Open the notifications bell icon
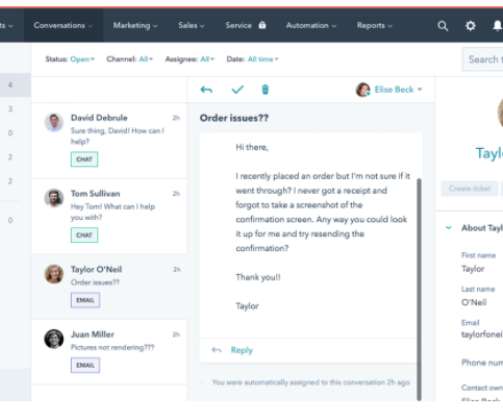 pyautogui.click(x=498, y=26)
